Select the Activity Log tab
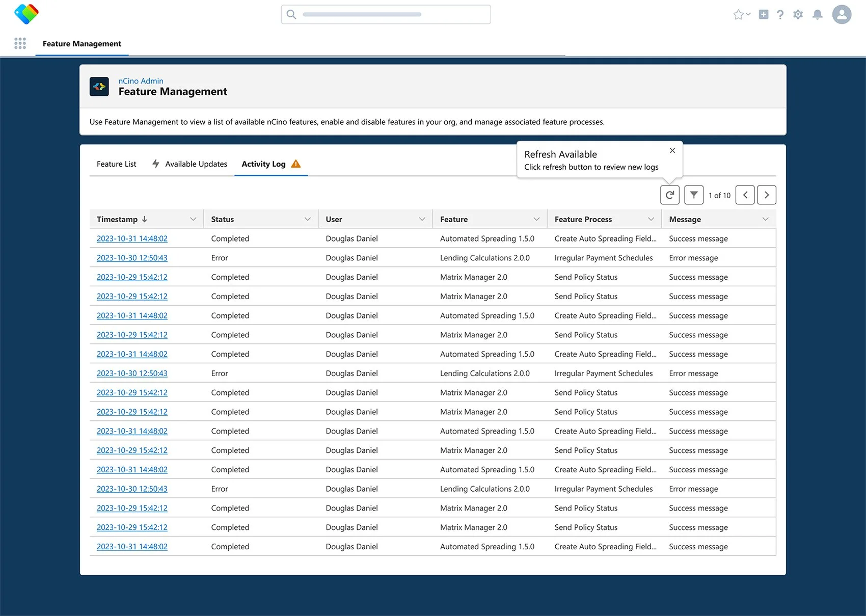 pos(271,164)
